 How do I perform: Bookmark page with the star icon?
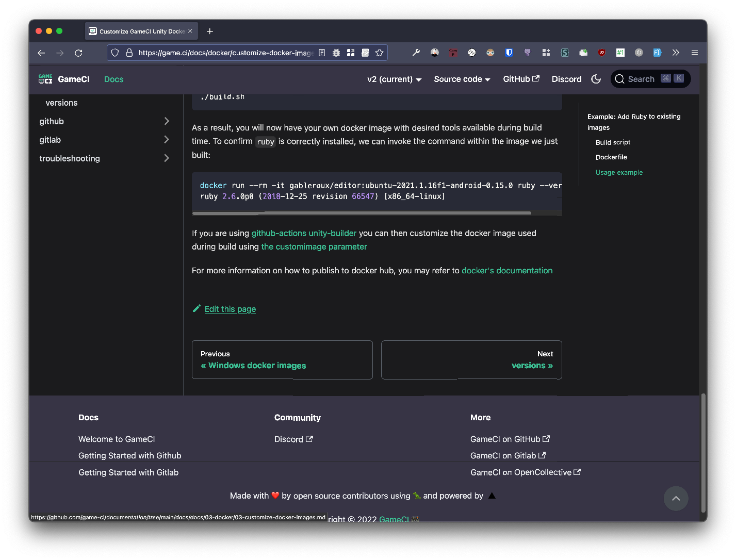point(380,53)
